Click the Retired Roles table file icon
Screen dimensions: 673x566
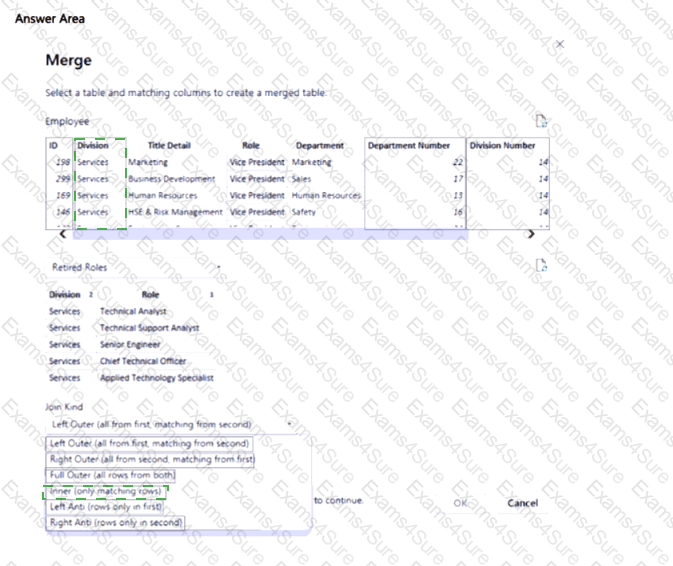542,266
